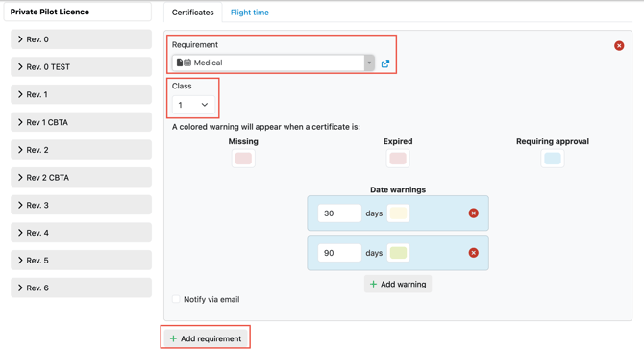Viewport: 644px width, 351px height.
Task: Expand the Rev. 4 row
Action: pyautogui.click(x=81, y=233)
